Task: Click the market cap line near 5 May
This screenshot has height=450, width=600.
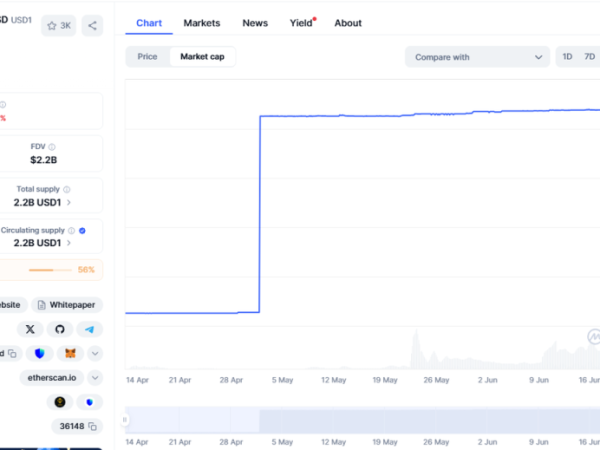Action: click(282, 116)
